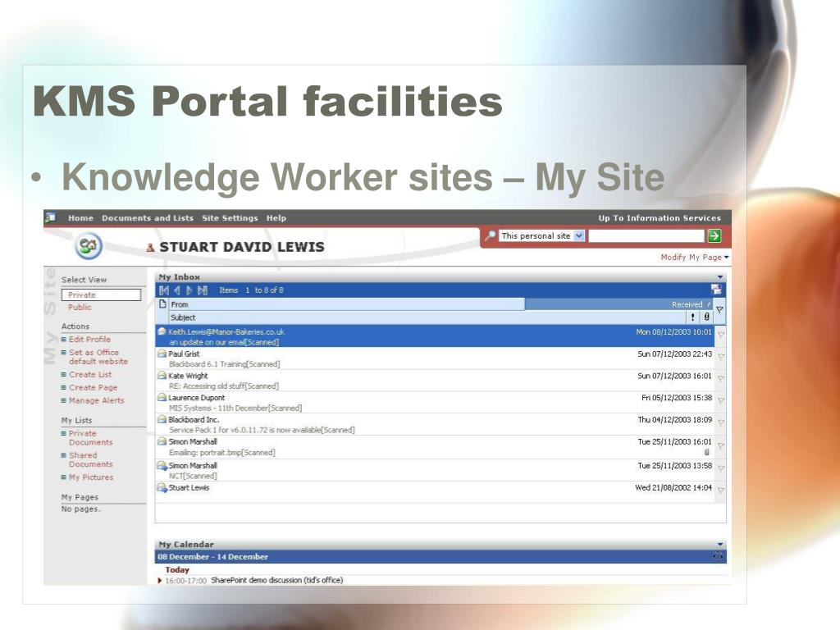The height and width of the screenshot is (630, 840).
Task: Click the 'SharePoint demo discussion' calendar entry text
Action: coord(277,580)
